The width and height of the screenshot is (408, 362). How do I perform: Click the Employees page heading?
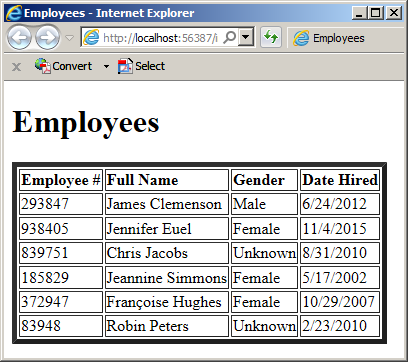coord(86,122)
